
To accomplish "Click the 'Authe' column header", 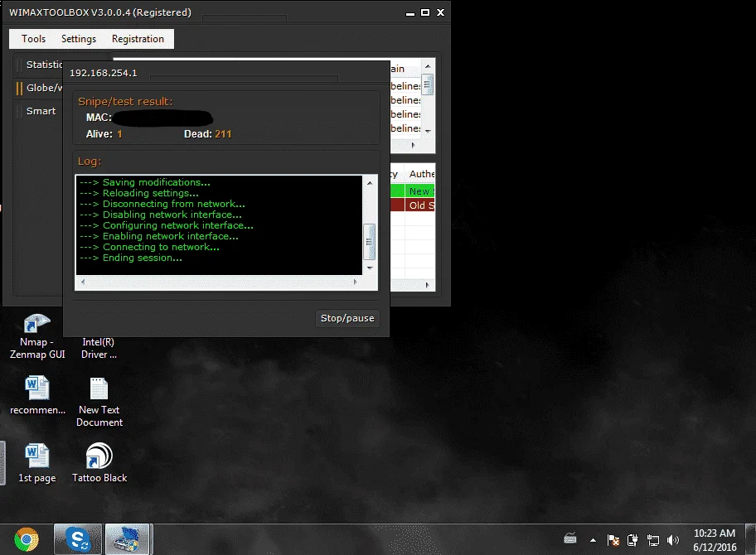I will 421,174.
